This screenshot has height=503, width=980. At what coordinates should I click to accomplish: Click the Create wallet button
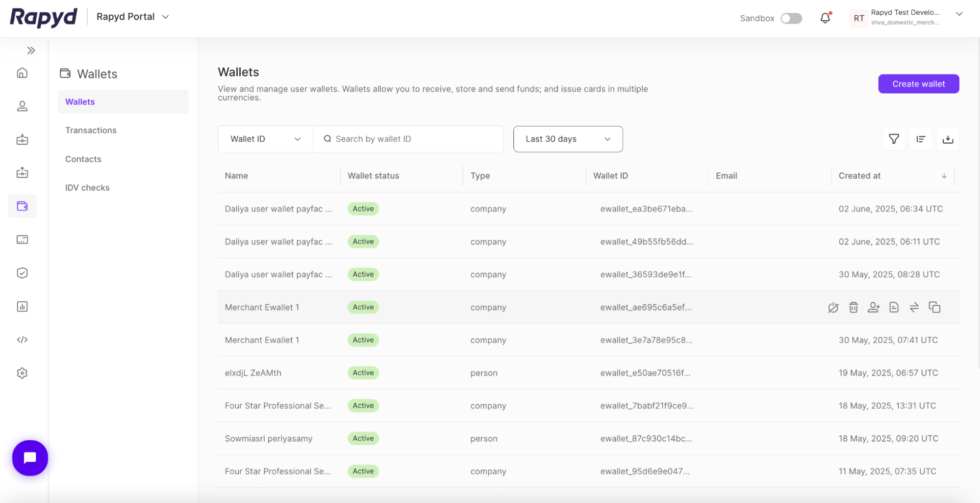(918, 83)
